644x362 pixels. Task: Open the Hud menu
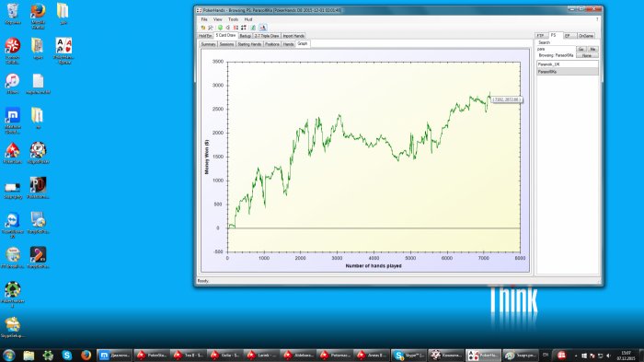pos(248,19)
